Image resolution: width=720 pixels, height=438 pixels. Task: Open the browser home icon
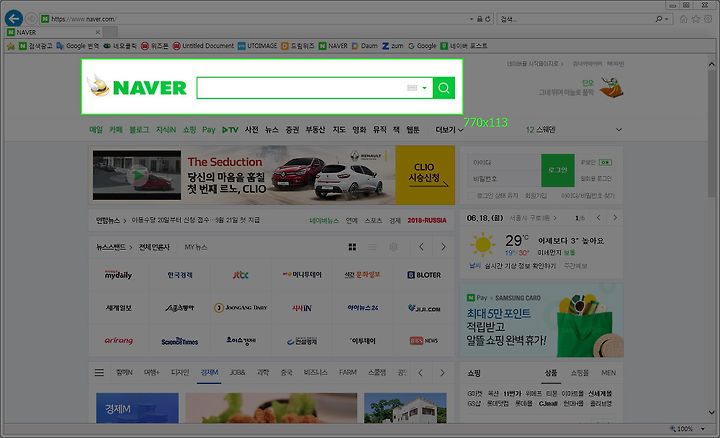[x=684, y=19]
